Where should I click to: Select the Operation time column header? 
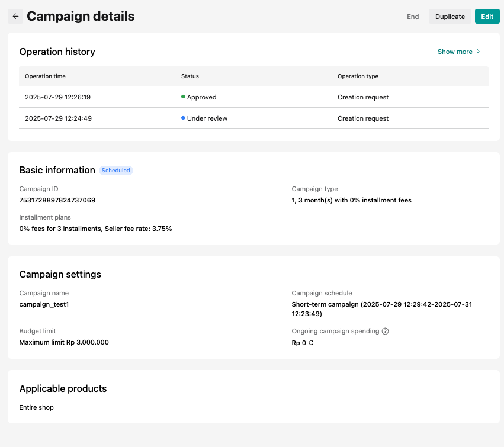pos(45,76)
